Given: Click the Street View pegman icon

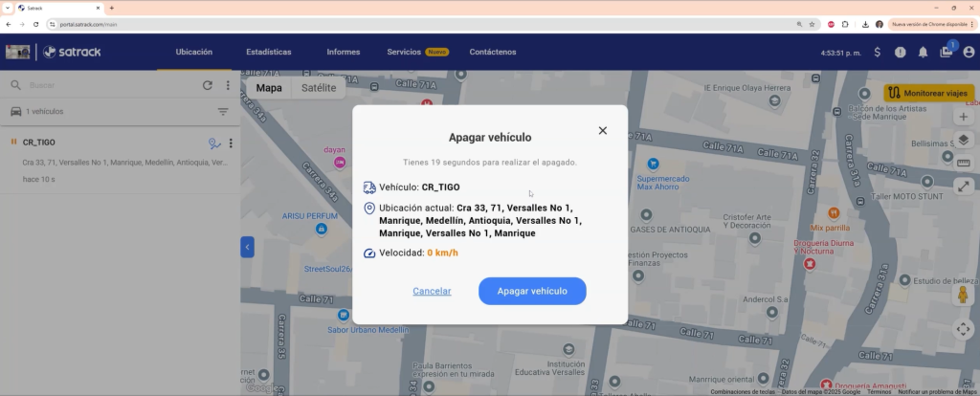Looking at the screenshot, I should 963,295.
